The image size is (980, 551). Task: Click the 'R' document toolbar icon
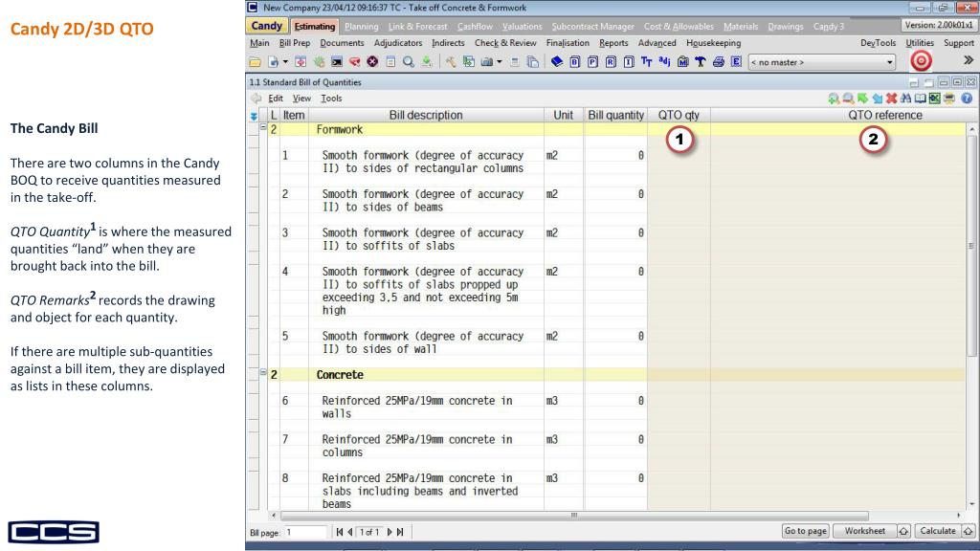click(x=611, y=61)
